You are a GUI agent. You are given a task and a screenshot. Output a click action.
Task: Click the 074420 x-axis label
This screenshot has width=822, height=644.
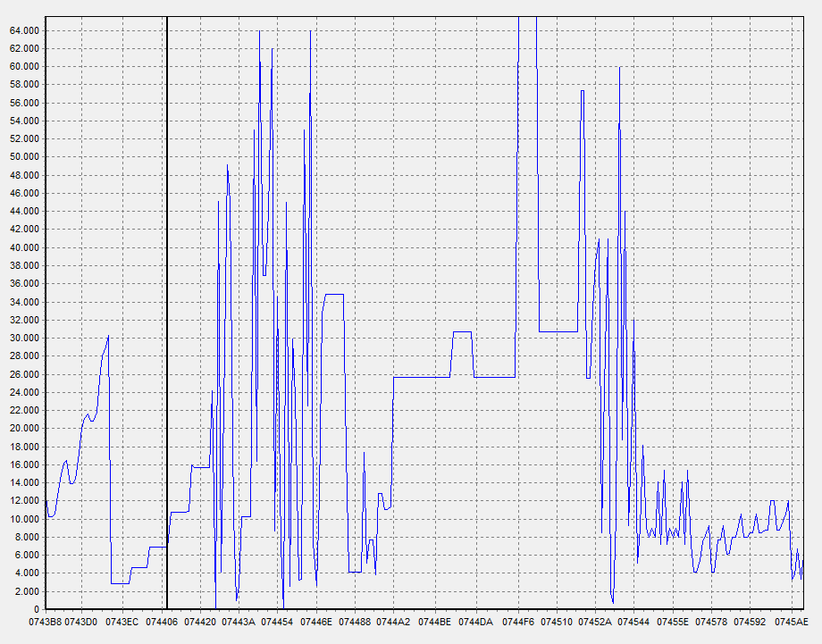(200, 622)
